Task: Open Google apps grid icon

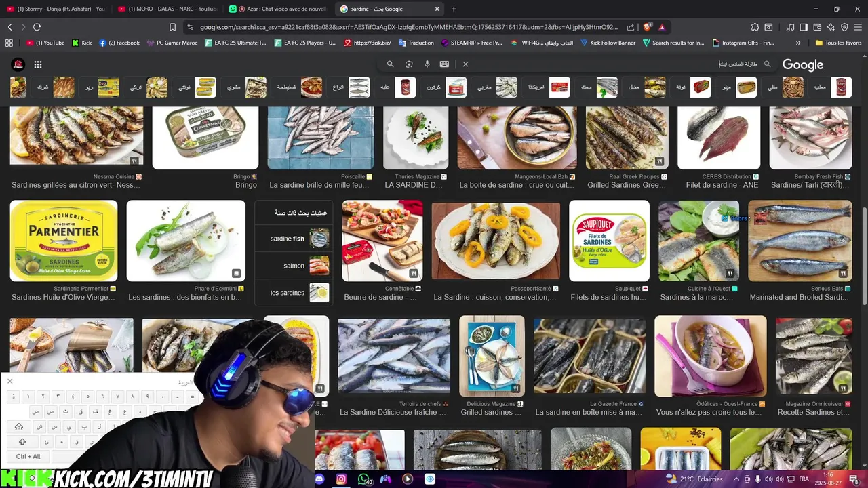Action: tap(38, 64)
